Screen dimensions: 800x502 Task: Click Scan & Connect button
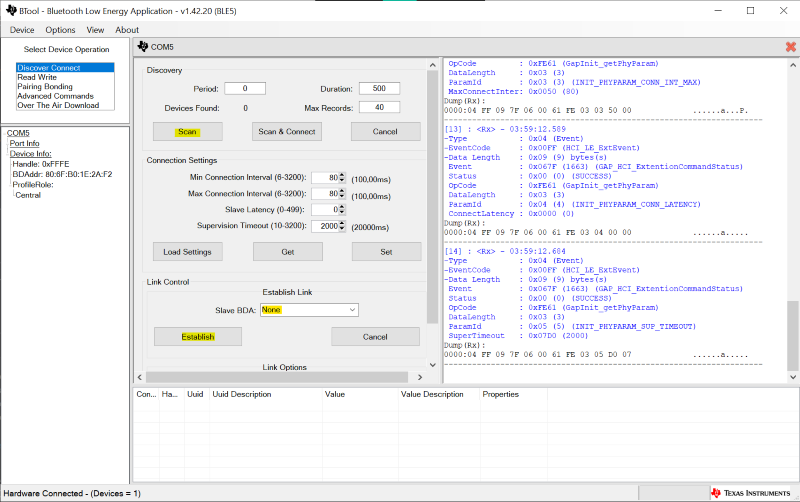(287, 132)
